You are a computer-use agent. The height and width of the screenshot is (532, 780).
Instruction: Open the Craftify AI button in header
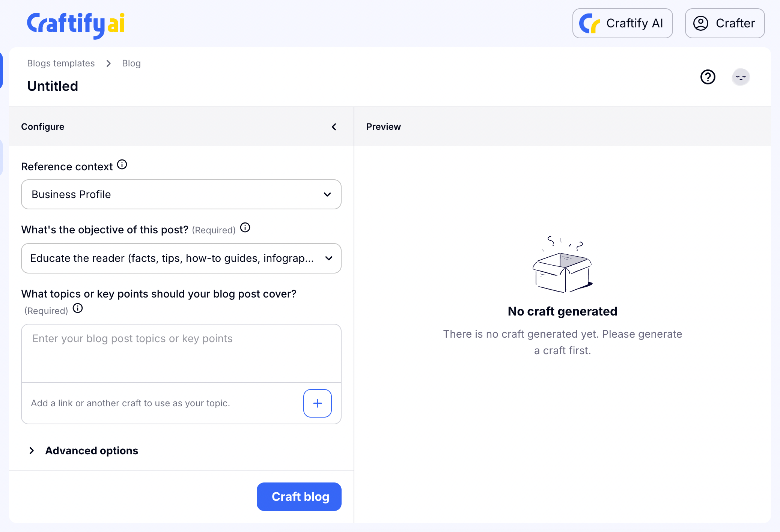click(622, 23)
